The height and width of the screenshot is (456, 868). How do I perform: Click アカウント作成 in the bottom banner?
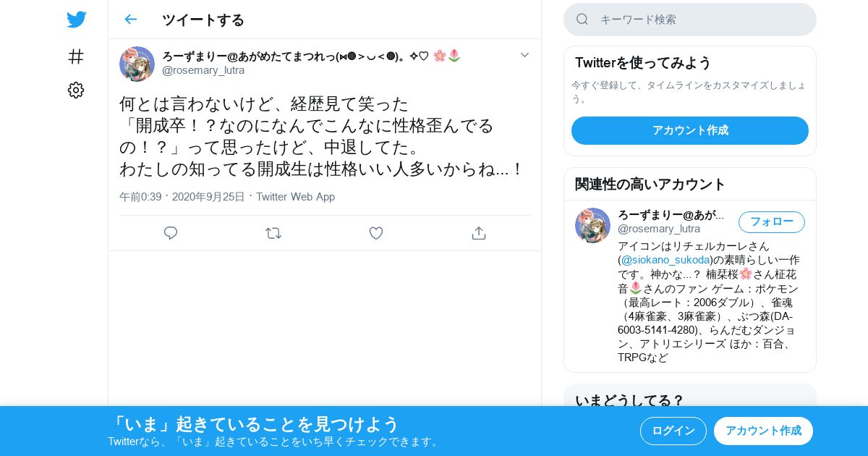pos(763,431)
